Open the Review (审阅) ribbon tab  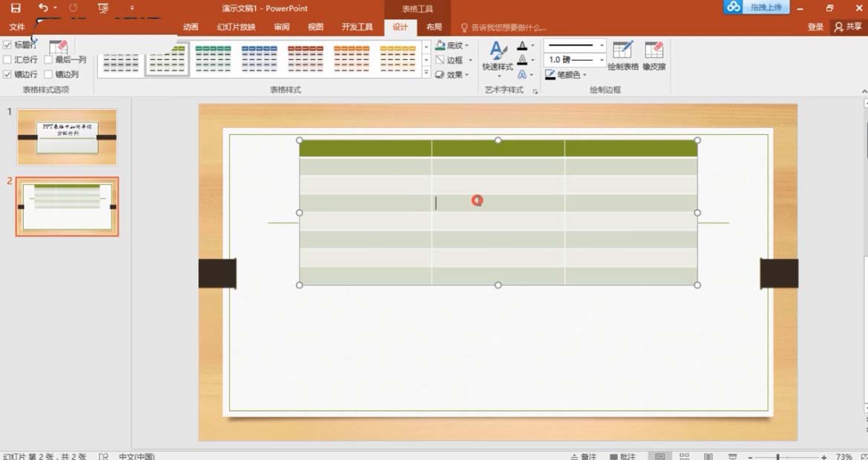pyautogui.click(x=281, y=27)
